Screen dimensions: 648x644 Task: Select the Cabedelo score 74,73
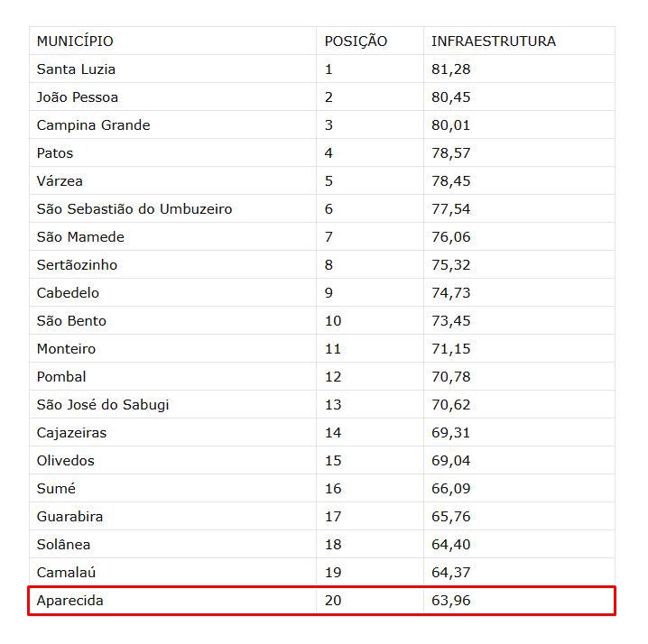pos(450,293)
